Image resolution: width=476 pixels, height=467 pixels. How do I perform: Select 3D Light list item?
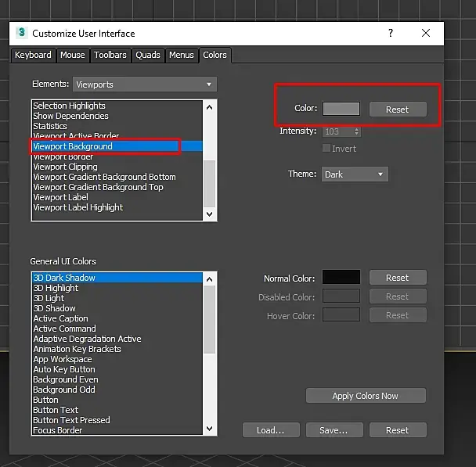(x=117, y=298)
